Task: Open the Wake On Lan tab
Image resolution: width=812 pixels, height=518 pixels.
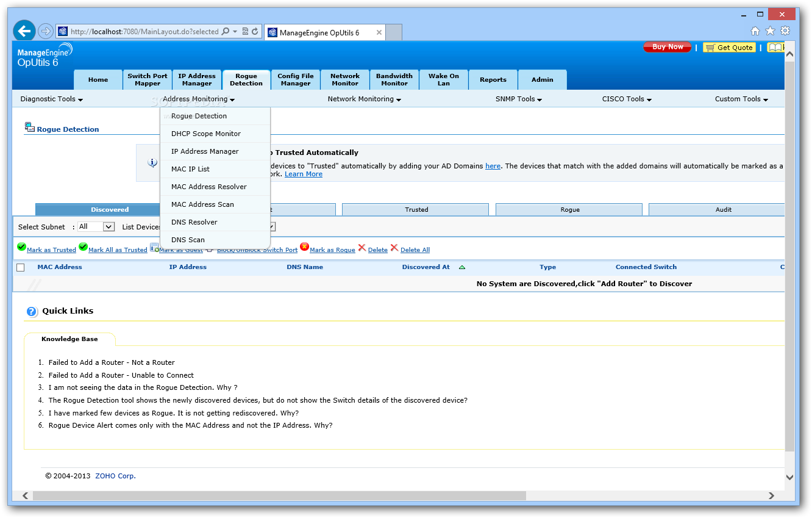Action: (x=444, y=80)
